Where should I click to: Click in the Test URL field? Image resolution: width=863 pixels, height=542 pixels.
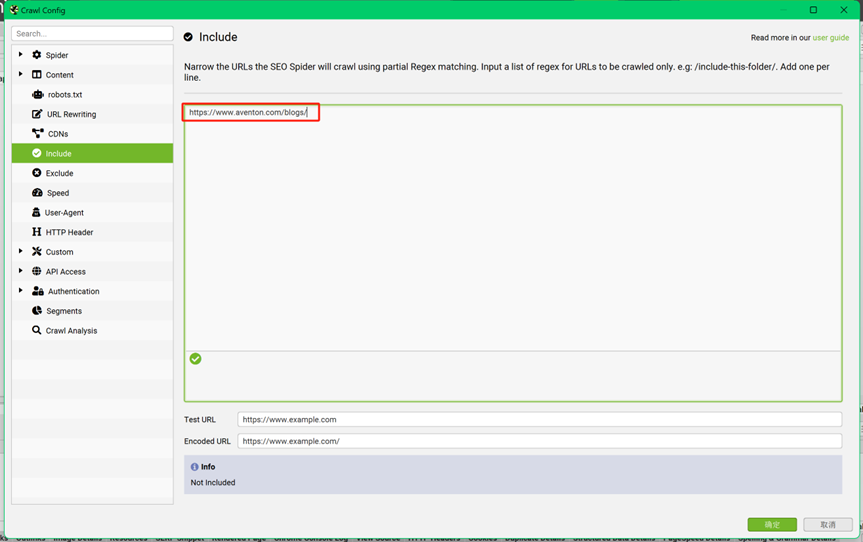(539, 420)
